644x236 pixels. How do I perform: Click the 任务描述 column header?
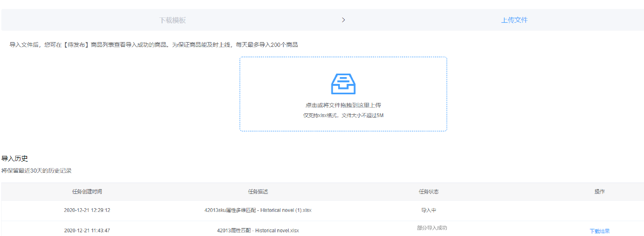coord(258,192)
